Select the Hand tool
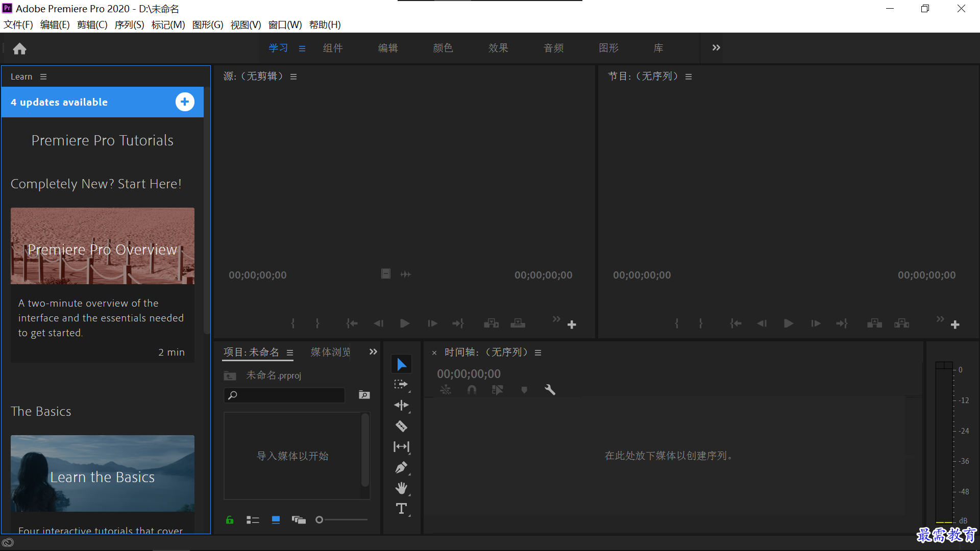 coord(401,488)
